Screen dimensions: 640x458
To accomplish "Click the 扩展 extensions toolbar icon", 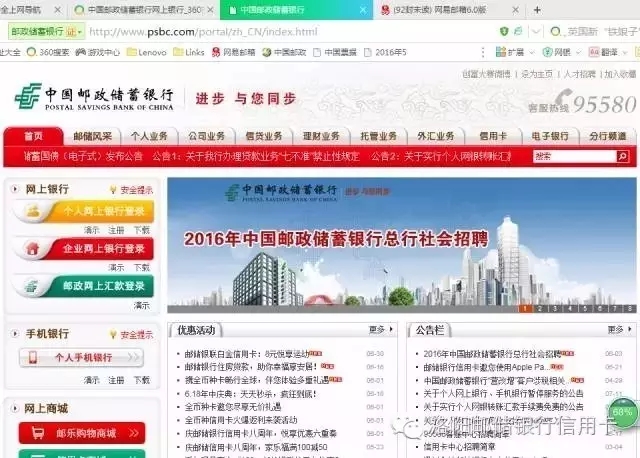I will pos(509,52).
